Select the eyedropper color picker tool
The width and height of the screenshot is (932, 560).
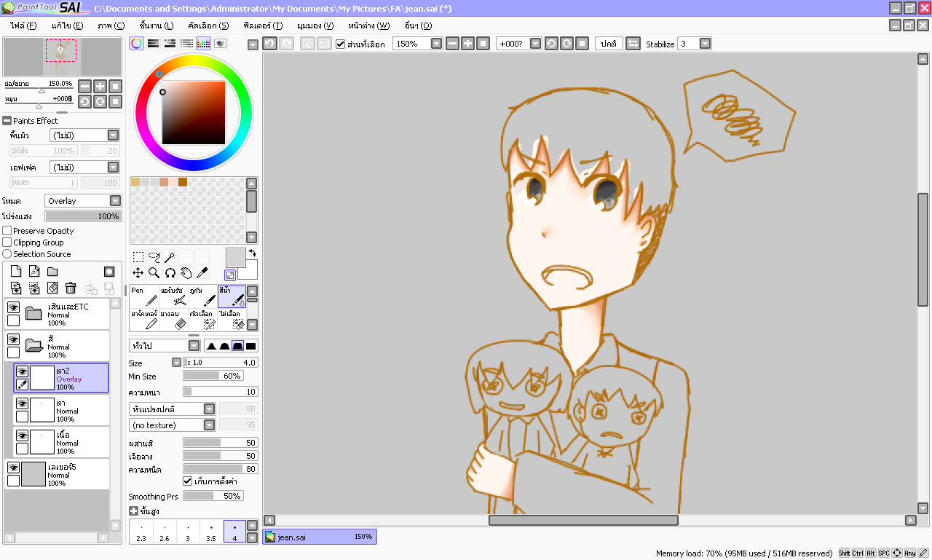202,272
